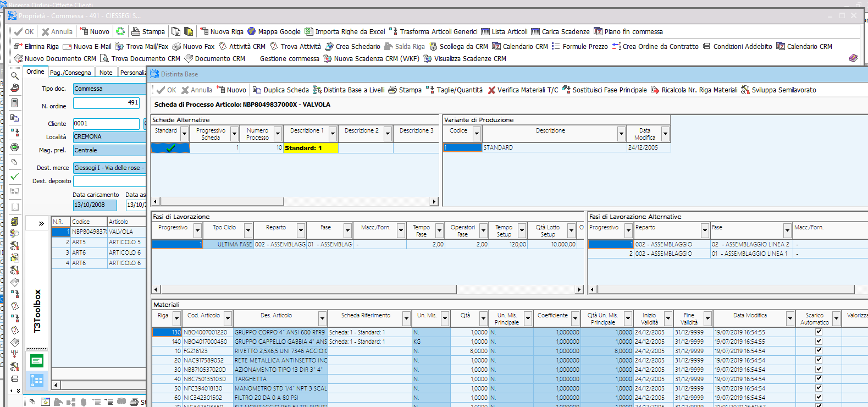Click Stampa in Distinta Base toolbar
The image size is (868, 407).
tap(405, 90)
